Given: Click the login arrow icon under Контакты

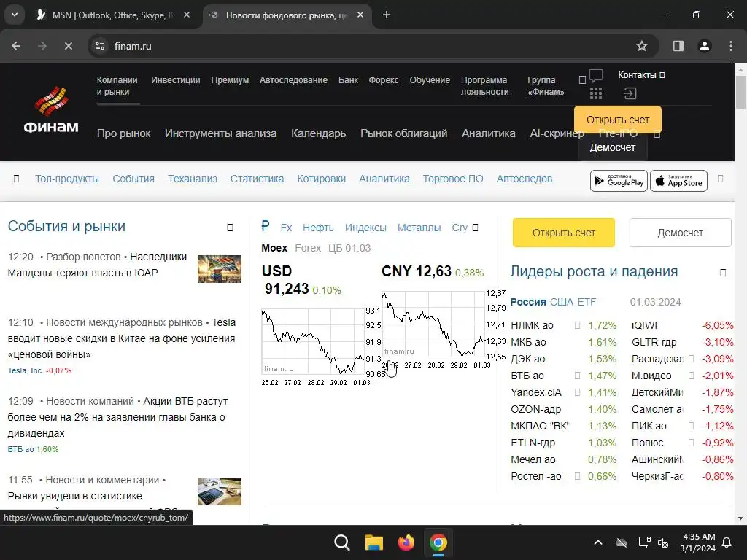Looking at the screenshot, I should (630, 93).
